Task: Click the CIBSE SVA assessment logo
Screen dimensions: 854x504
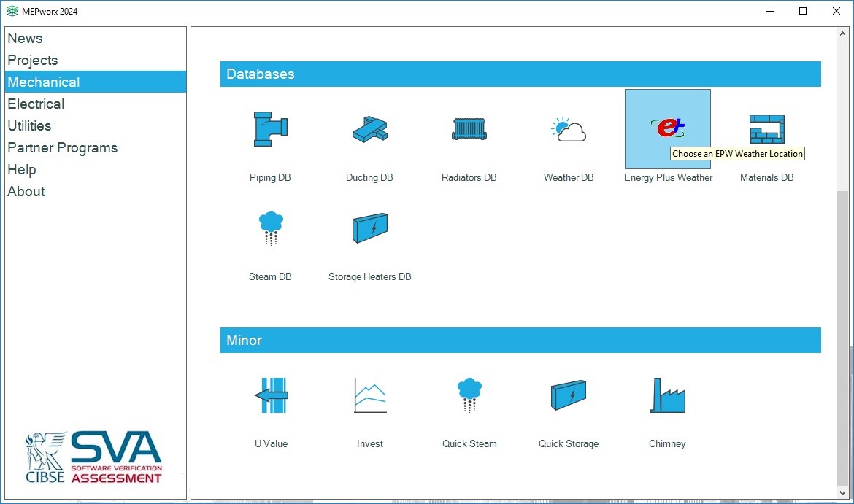Action: pos(93,457)
